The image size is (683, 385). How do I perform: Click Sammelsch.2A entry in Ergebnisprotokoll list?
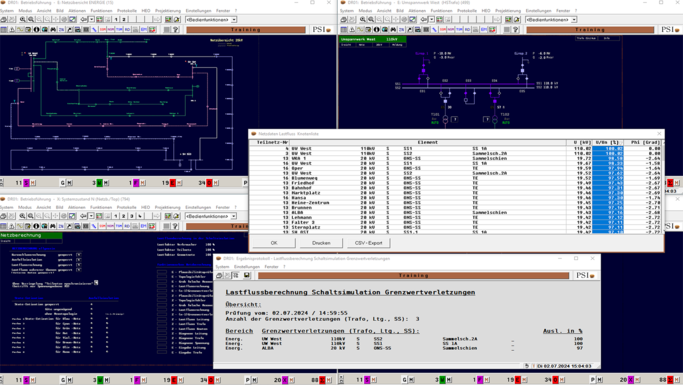click(x=460, y=338)
